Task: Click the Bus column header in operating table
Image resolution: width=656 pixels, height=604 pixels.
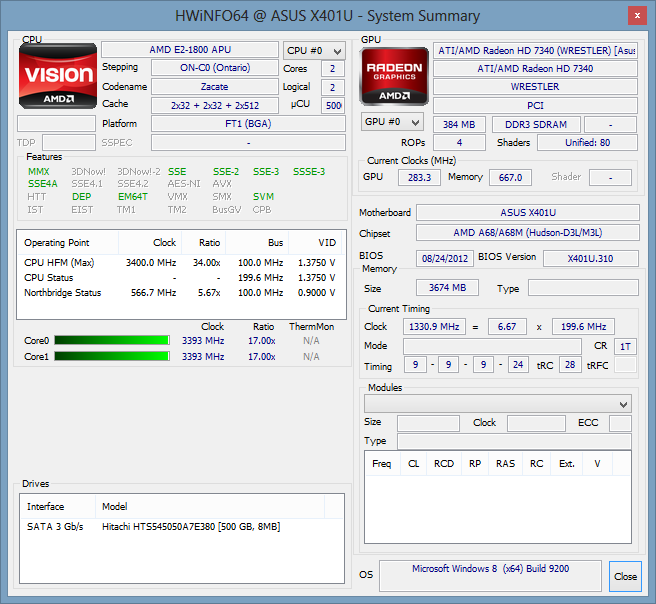Action: [257, 243]
